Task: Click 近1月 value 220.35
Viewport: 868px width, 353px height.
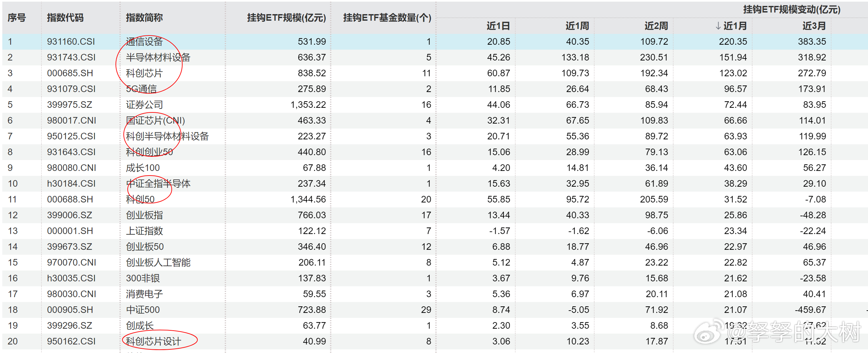Action: (x=733, y=41)
